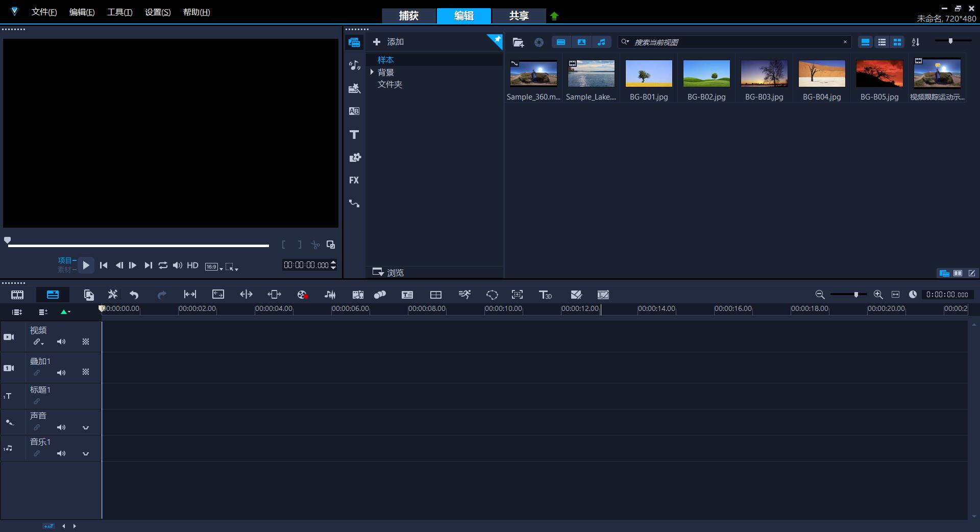The height and width of the screenshot is (532, 980).
Task: Click the upload green arrow icon
Action: [x=554, y=16]
